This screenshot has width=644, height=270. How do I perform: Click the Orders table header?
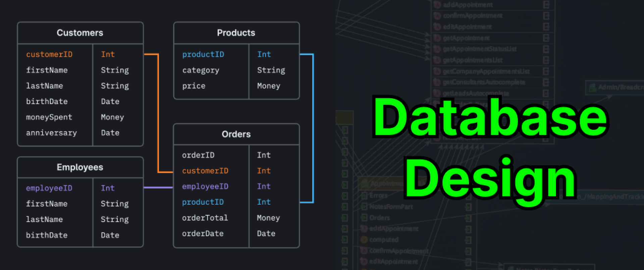tap(236, 134)
